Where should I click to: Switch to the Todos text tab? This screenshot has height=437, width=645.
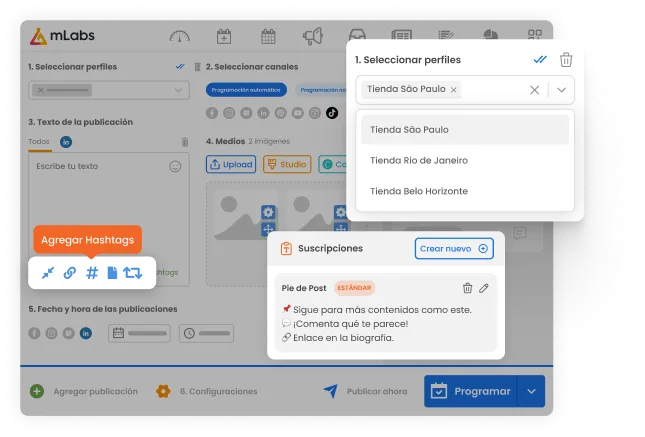[39, 142]
